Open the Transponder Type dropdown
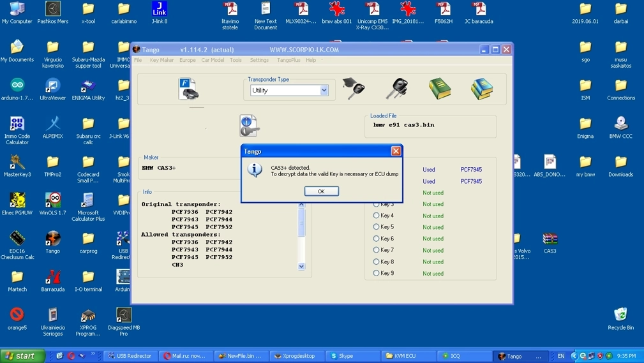The height and width of the screenshot is (363, 644). pos(324,91)
